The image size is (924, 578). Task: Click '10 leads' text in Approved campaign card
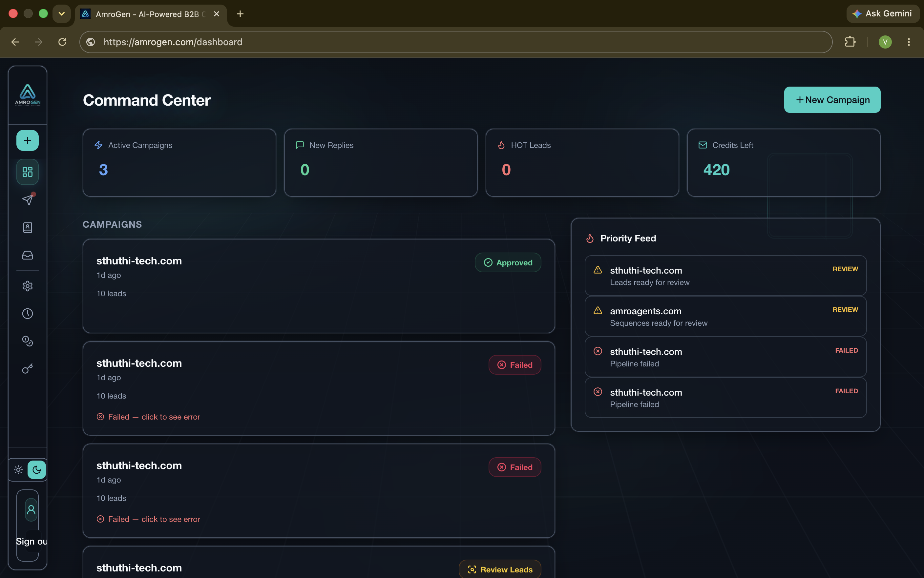coord(111,294)
